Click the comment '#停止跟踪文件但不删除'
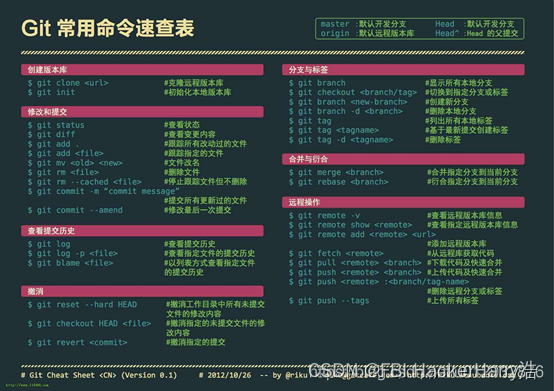Image resolution: width=554 pixels, height=391 pixels. point(205,182)
